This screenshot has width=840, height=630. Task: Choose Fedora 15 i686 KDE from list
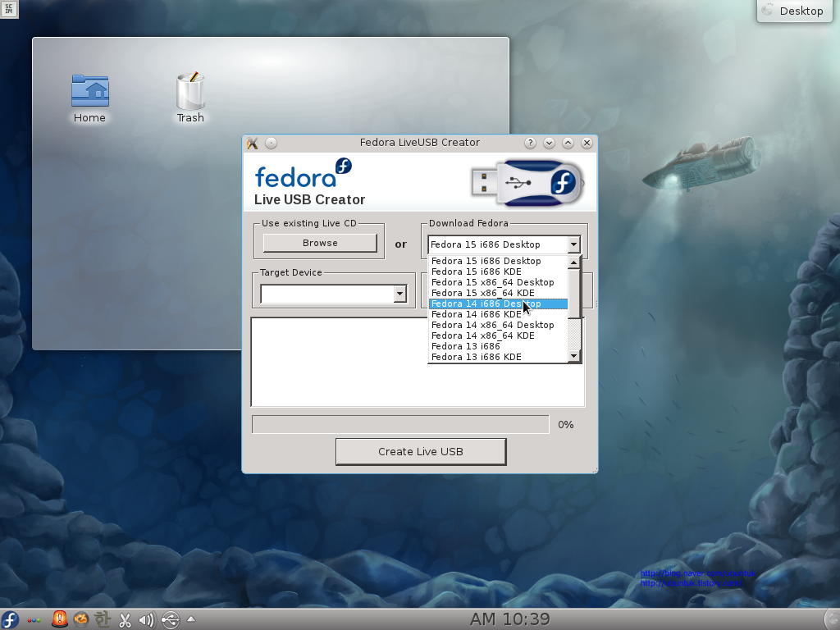point(498,272)
